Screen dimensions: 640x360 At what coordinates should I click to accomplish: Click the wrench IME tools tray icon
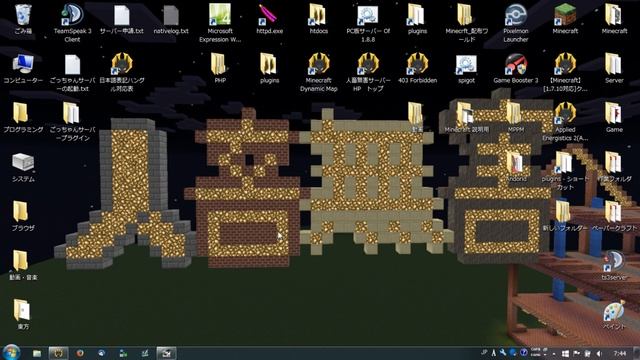(x=503, y=353)
